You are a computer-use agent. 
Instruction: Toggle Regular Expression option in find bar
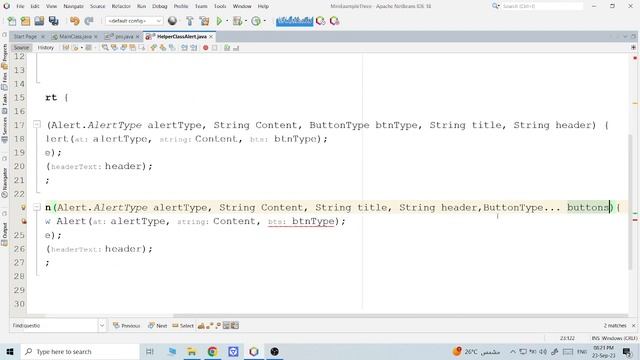tap(218, 326)
